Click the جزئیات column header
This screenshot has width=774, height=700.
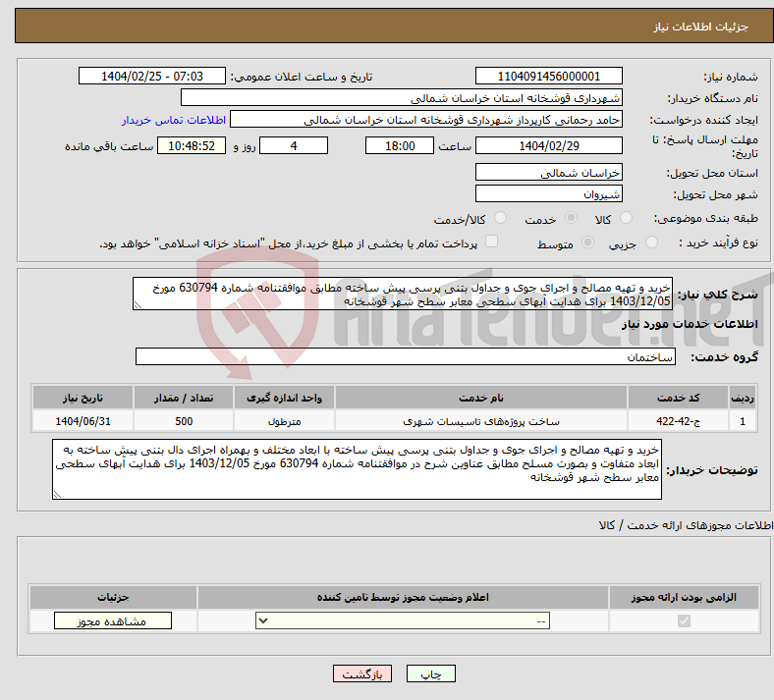tap(113, 597)
